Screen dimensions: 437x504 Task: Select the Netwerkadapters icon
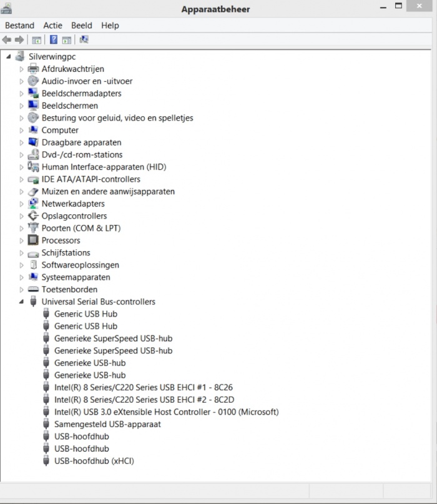(33, 204)
